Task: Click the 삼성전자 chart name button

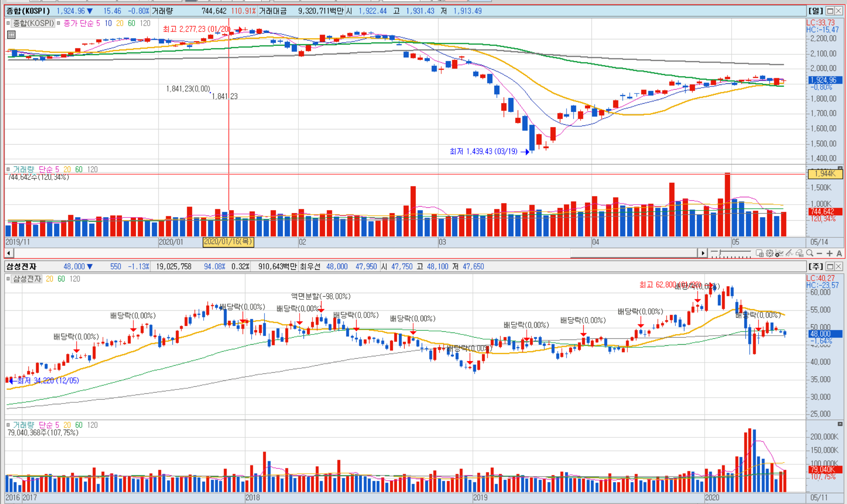Action: click(27, 279)
